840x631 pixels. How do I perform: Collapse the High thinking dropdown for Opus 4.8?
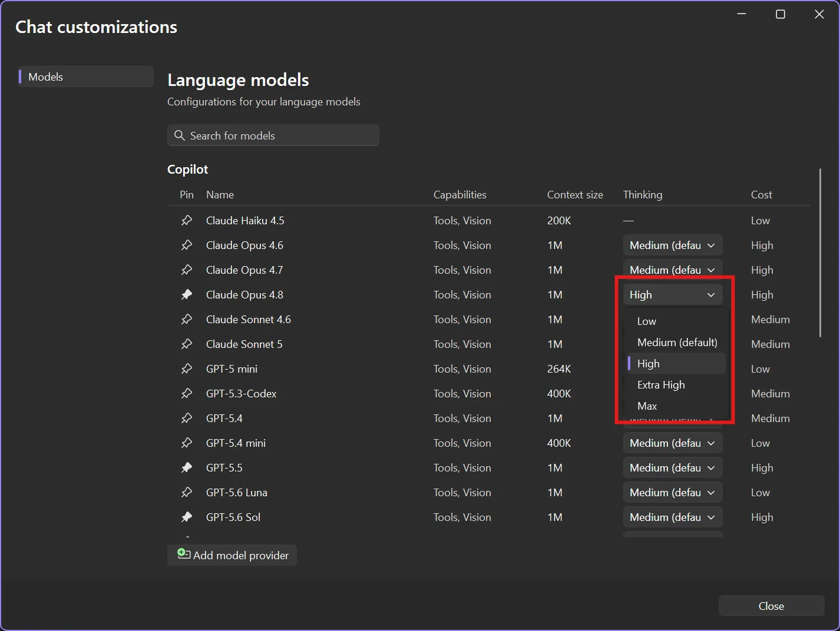point(673,295)
